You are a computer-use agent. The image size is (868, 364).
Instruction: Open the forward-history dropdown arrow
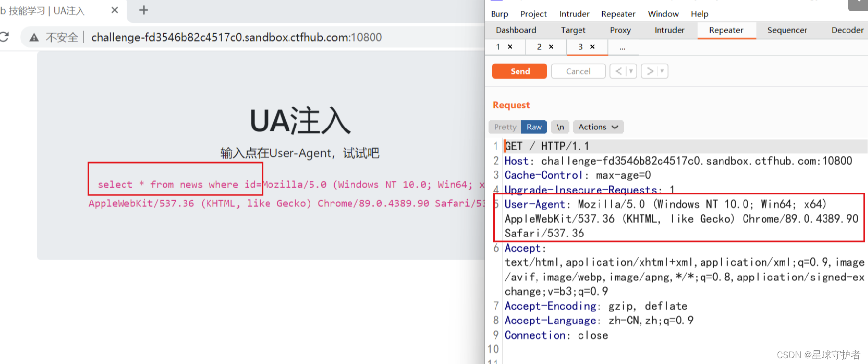point(662,71)
